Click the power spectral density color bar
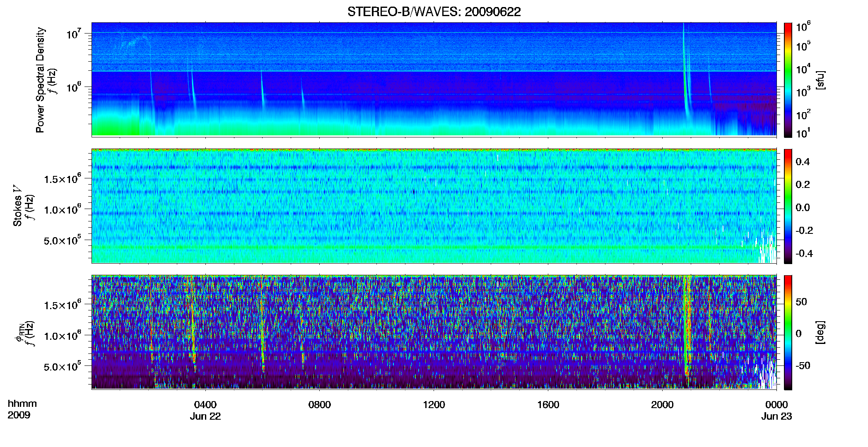 click(x=788, y=80)
